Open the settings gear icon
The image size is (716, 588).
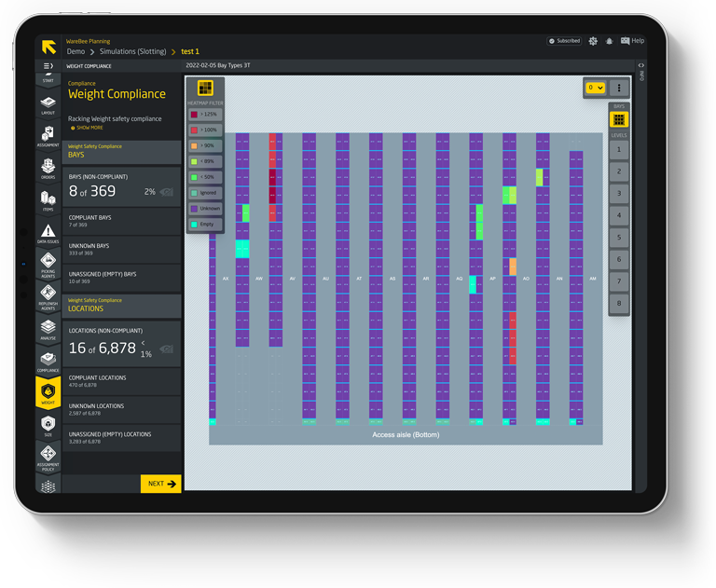[593, 41]
